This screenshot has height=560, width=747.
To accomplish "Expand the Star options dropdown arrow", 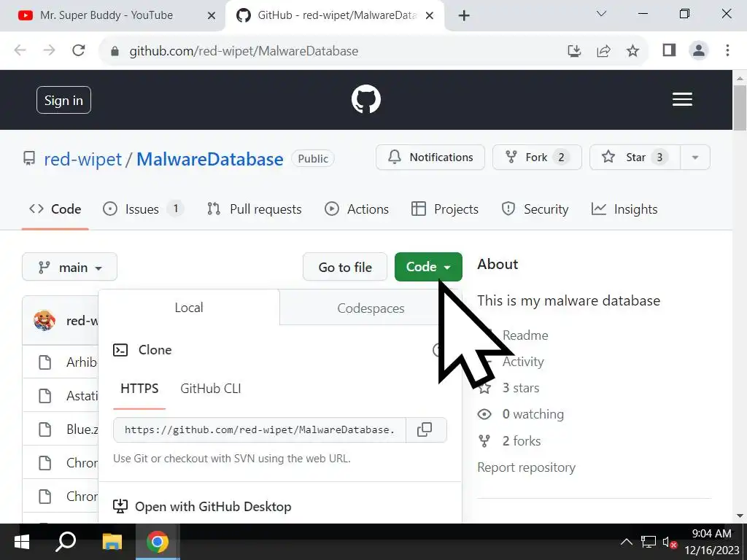I will (695, 157).
